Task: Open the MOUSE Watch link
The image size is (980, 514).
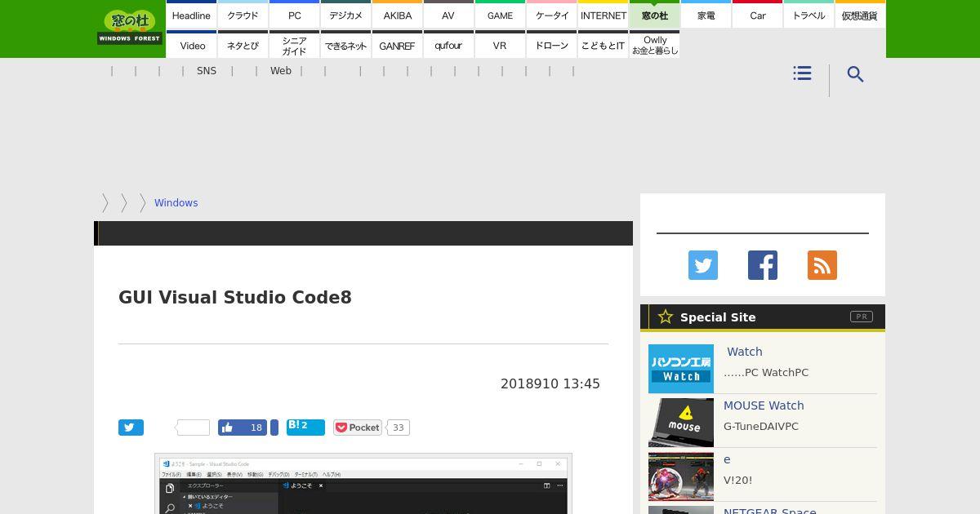Action: click(764, 405)
